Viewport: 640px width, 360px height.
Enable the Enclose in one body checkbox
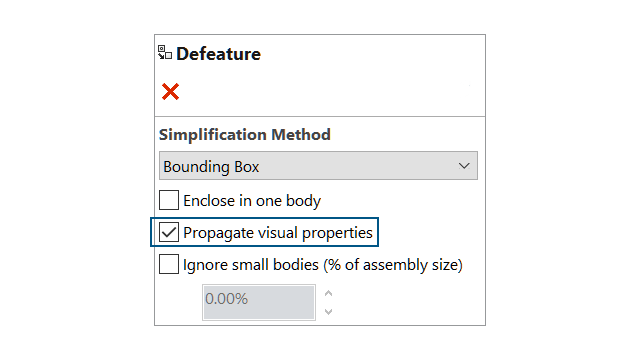click(x=169, y=200)
